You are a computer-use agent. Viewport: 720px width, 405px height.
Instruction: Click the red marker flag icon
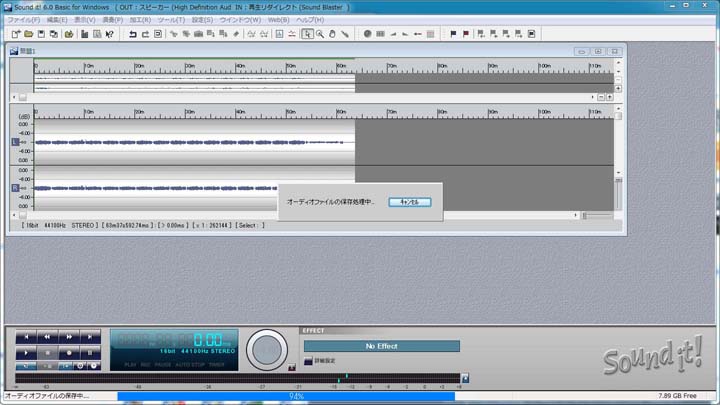[466, 34]
